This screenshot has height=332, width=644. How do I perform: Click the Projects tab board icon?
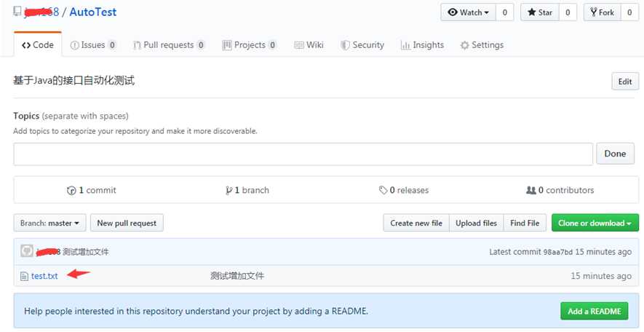click(x=227, y=45)
